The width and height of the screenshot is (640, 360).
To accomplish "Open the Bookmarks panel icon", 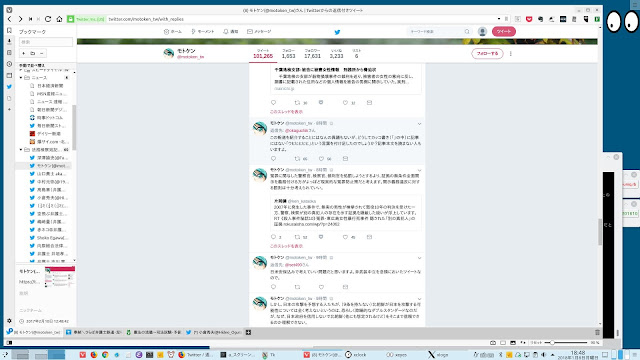I will (x=9, y=31).
